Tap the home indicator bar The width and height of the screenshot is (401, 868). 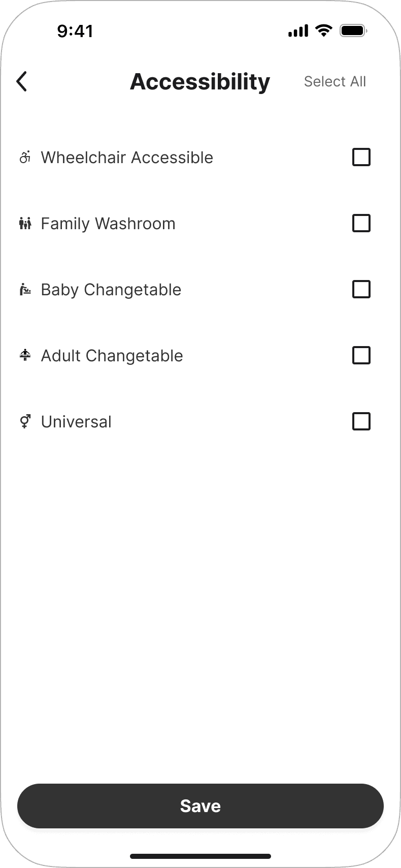coord(201,856)
